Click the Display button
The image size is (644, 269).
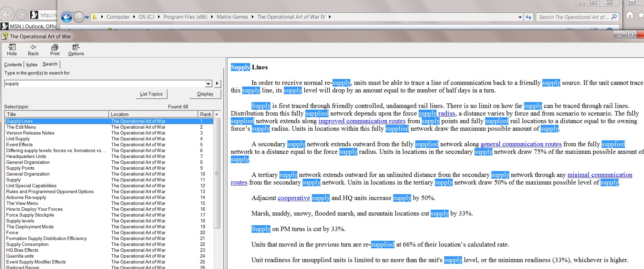pyautogui.click(x=205, y=94)
